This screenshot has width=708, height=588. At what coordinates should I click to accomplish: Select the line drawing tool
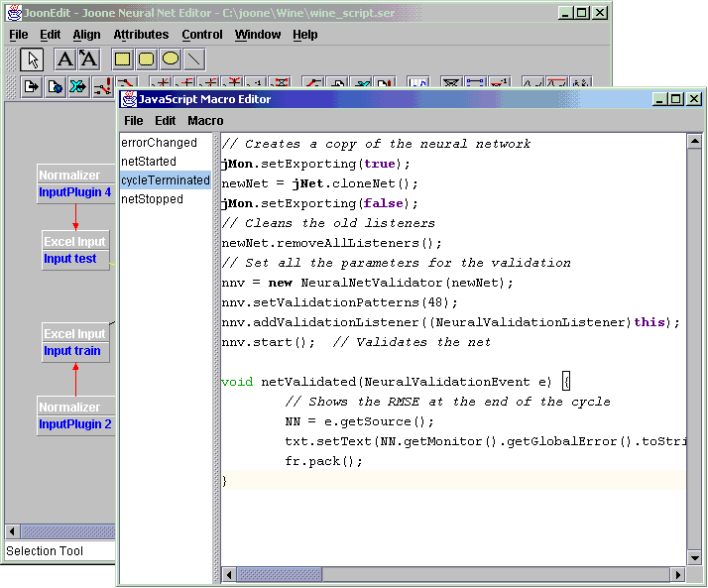(x=193, y=59)
